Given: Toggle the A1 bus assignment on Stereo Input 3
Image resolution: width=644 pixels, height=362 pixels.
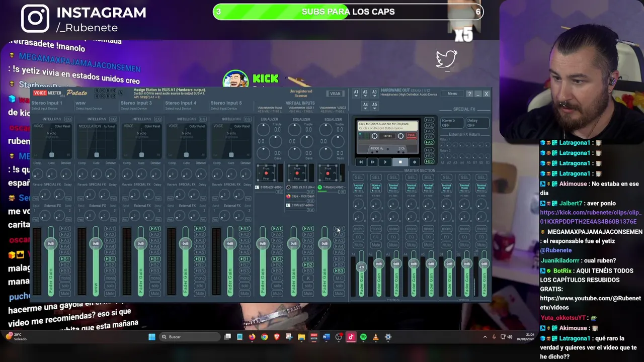Looking at the screenshot, I should click(x=154, y=229).
